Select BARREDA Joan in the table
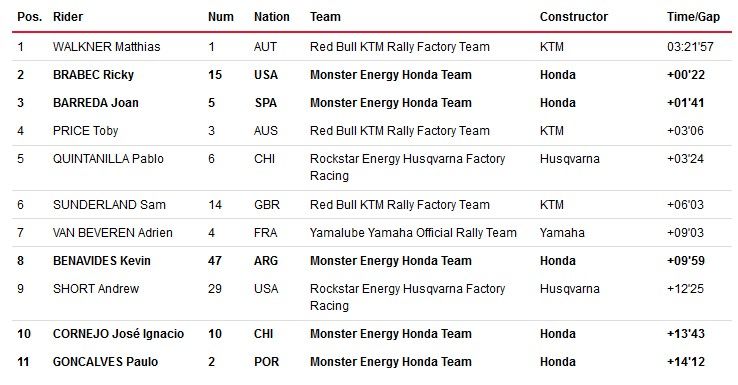Screen dimensions: 738x385 coord(96,103)
